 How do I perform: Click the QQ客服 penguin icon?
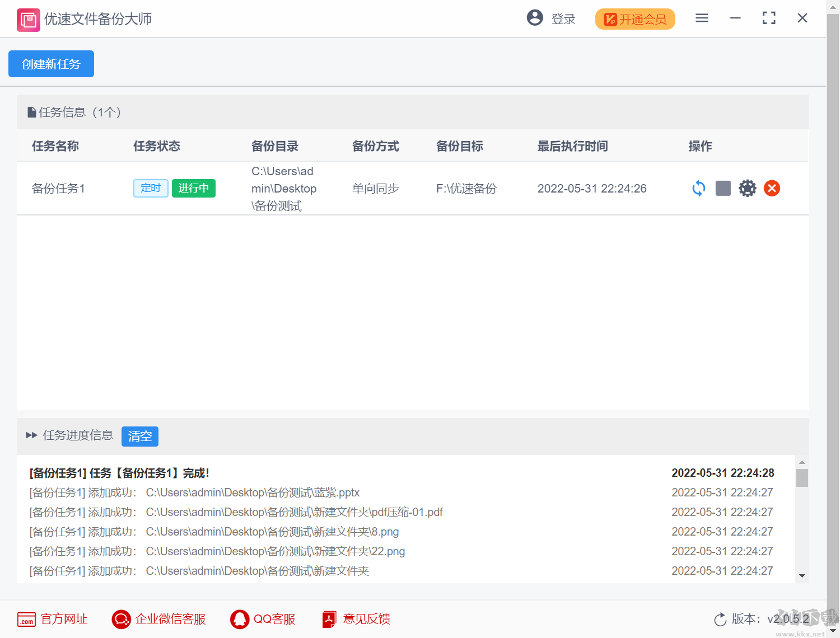[240, 619]
